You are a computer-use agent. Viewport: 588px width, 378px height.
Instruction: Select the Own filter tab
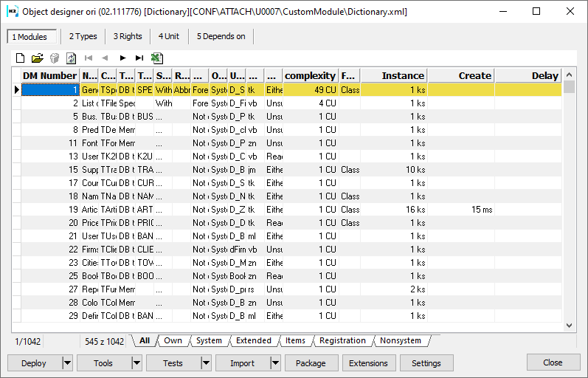173,340
